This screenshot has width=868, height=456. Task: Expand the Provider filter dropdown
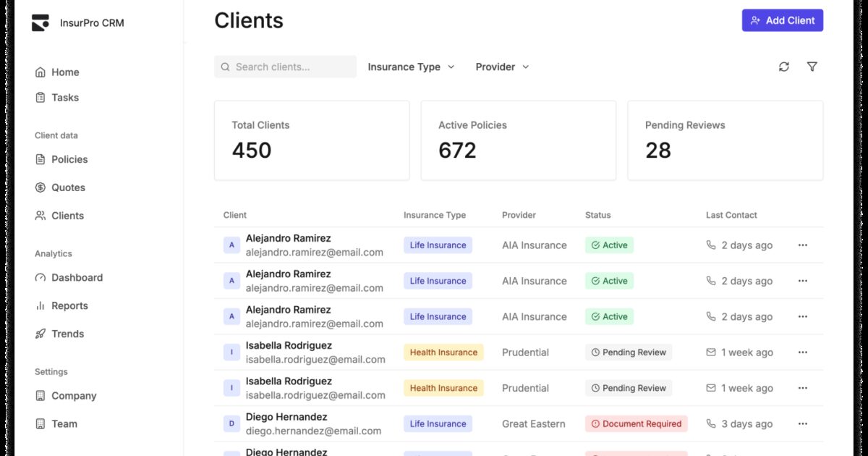502,67
